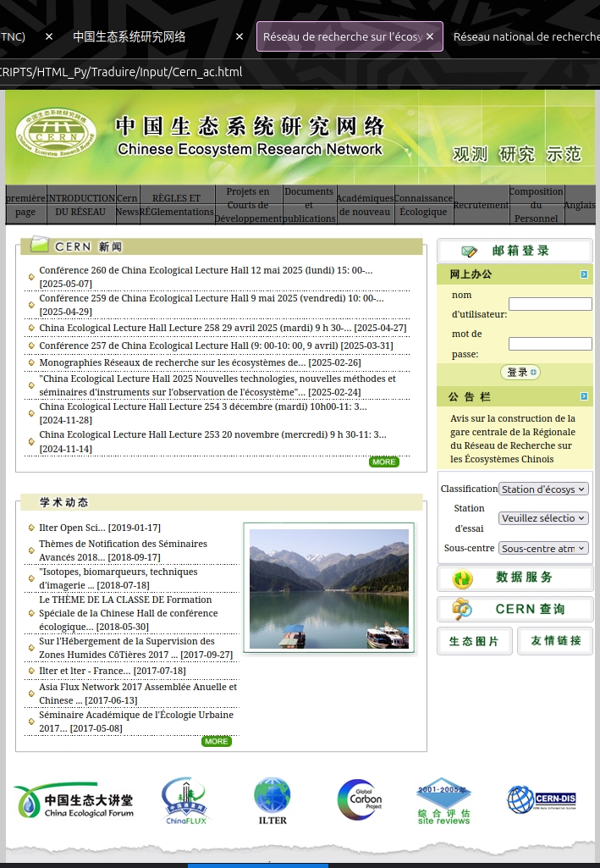Click the mountain lake photo thumbnail

[329, 589]
